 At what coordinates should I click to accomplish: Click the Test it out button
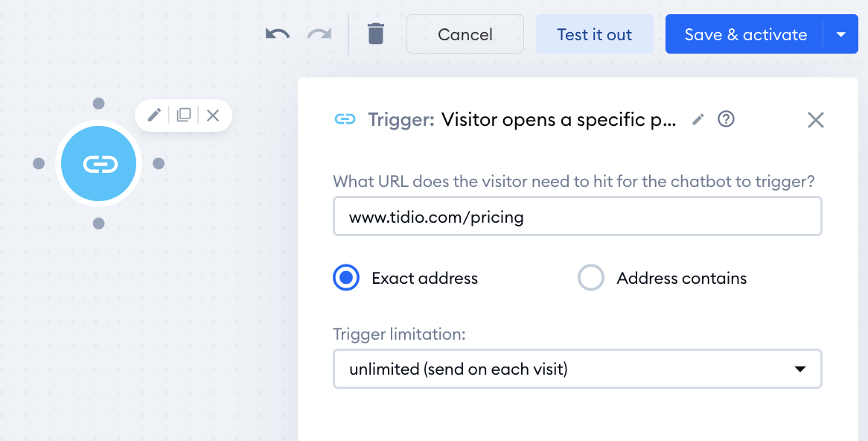pyautogui.click(x=595, y=34)
